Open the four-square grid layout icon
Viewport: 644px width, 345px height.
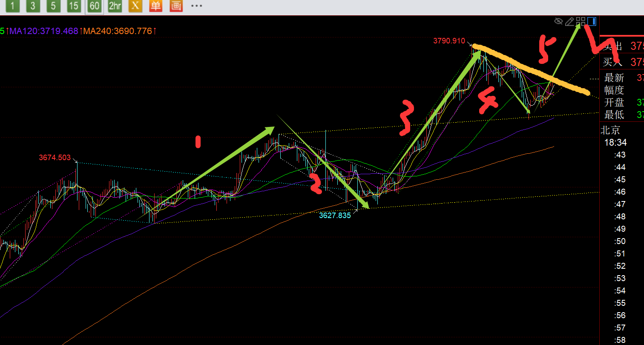click(x=581, y=21)
